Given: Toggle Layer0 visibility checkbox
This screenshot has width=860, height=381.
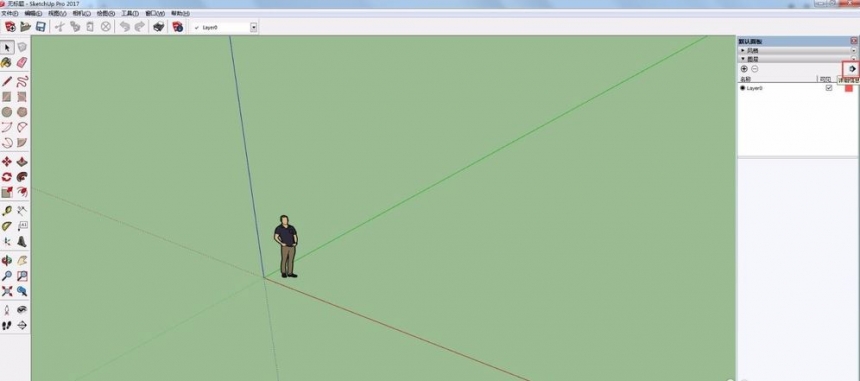Looking at the screenshot, I should click(x=829, y=88).
